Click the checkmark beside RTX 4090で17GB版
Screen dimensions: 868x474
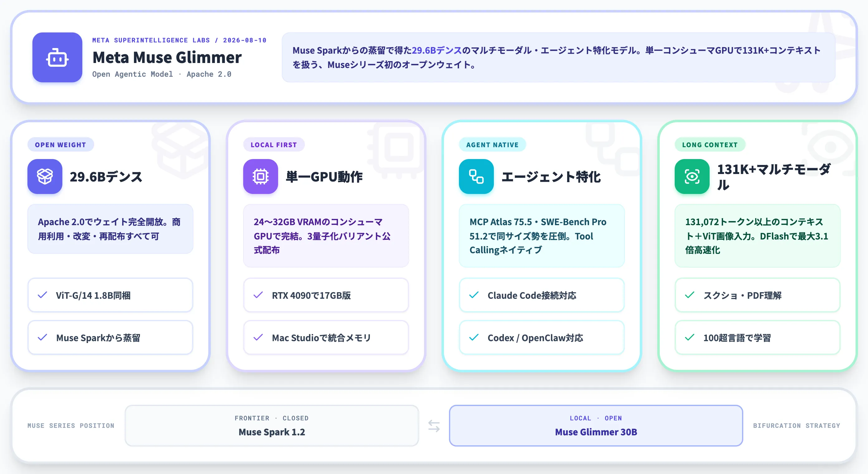[258, 295]
